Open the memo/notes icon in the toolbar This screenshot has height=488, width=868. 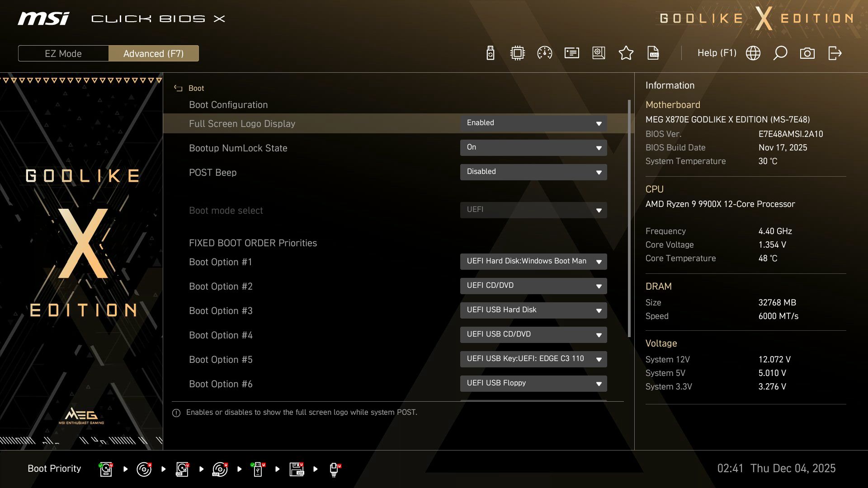tap(571, 53)
